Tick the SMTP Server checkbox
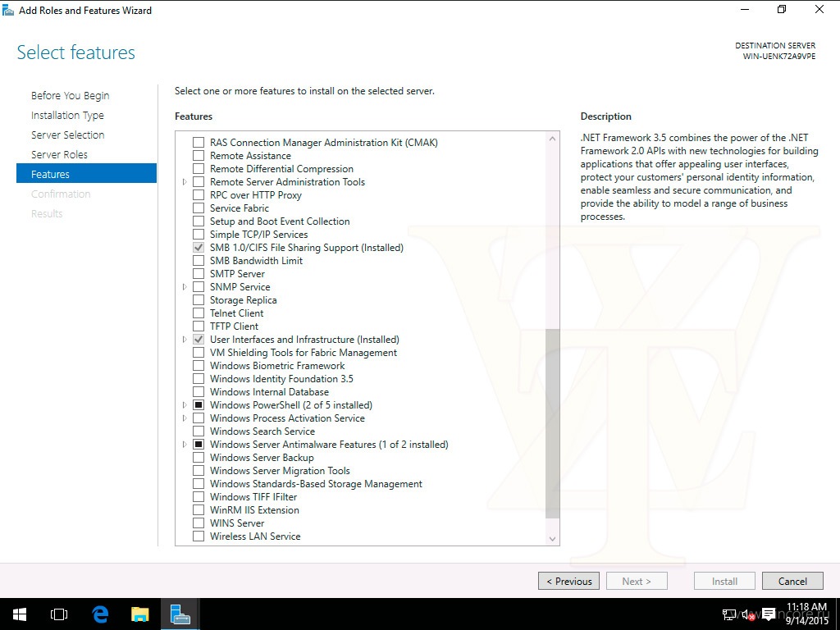The height and width of the screenshot is (630, 840). 199,274
